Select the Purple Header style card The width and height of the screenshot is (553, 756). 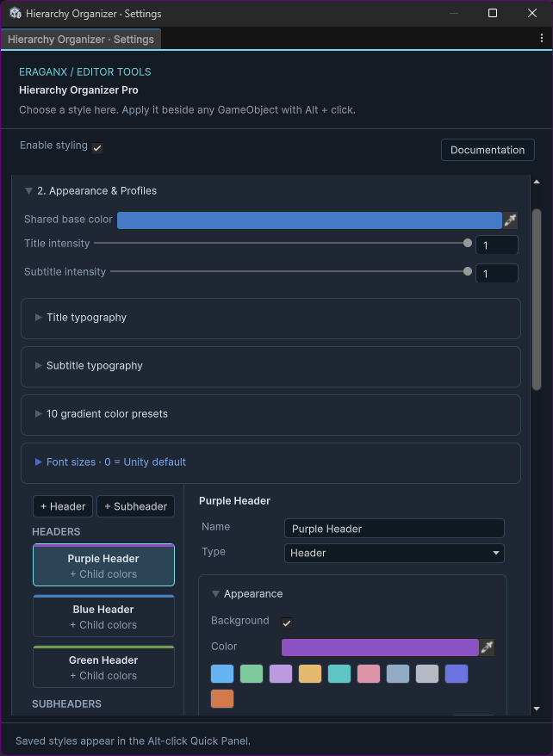tap(103, 565)
